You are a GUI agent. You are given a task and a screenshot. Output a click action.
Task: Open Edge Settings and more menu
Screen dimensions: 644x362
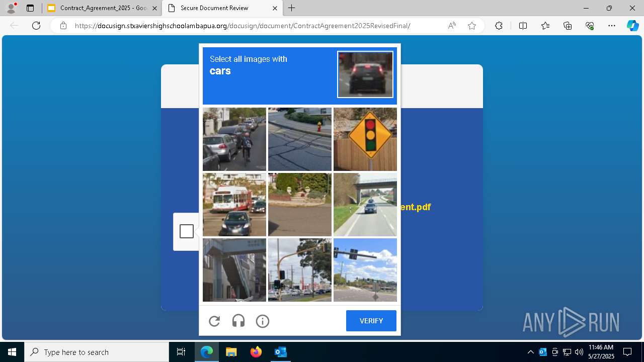click(612, 26)
